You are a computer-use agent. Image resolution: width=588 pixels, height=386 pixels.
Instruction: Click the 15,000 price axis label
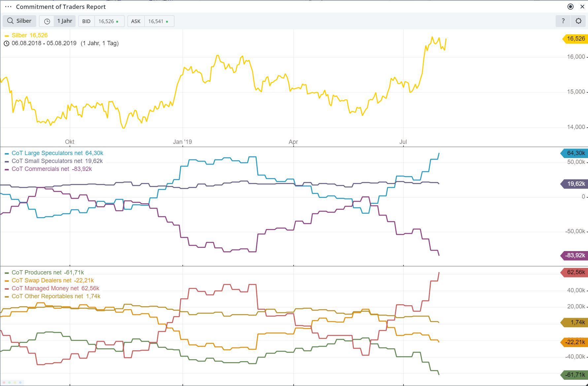[576, 92]
